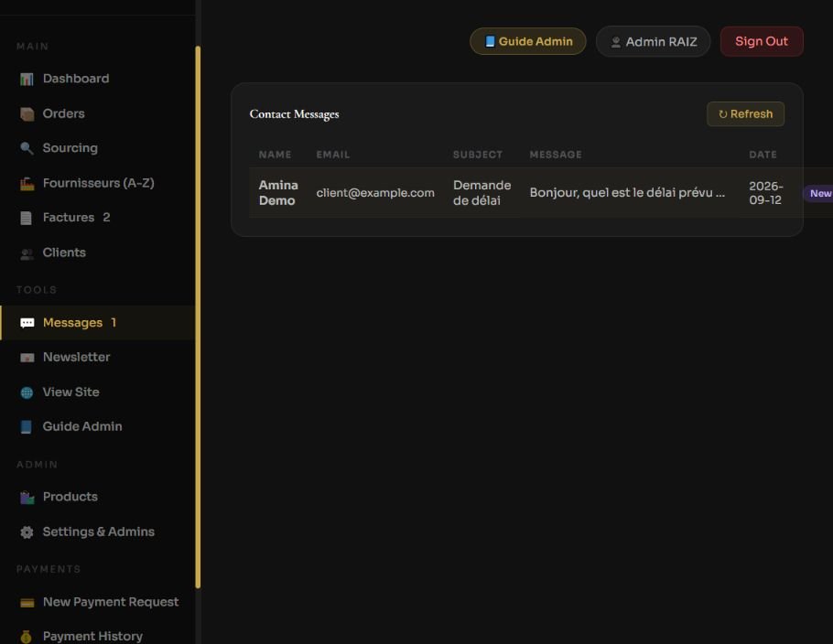The height and width of the screenshot is (644, 833).
Task: Click the Settings & Admins gear icon
Action: pyautogui.click(x=27, y=532)
